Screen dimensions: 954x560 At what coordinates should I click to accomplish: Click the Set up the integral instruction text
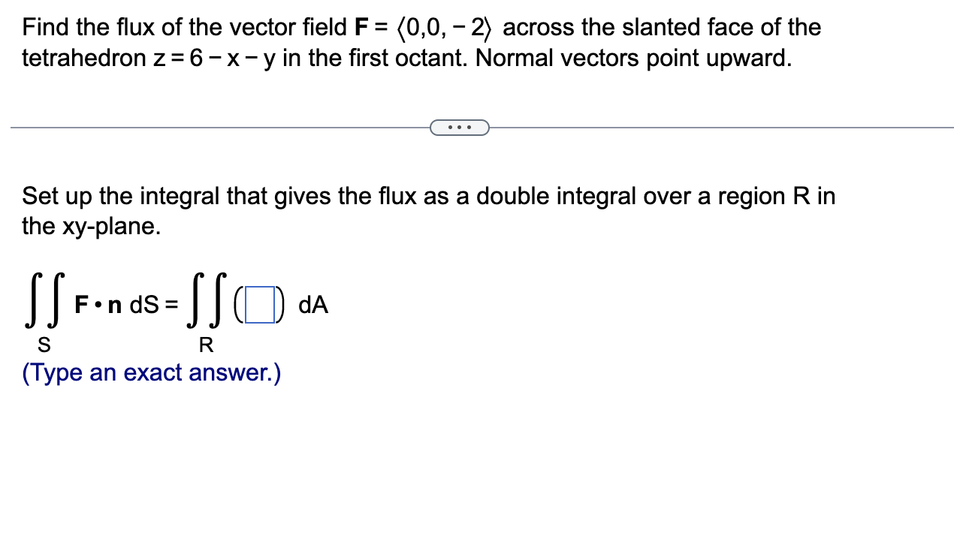[300, 196]
